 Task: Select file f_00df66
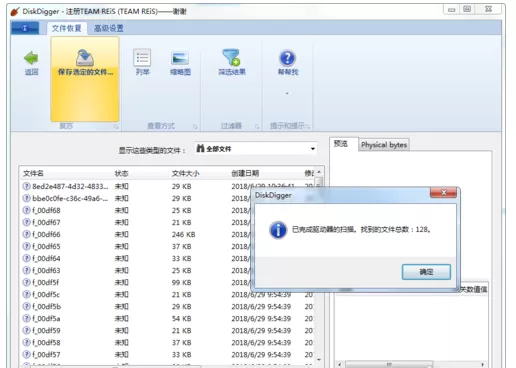46,234
